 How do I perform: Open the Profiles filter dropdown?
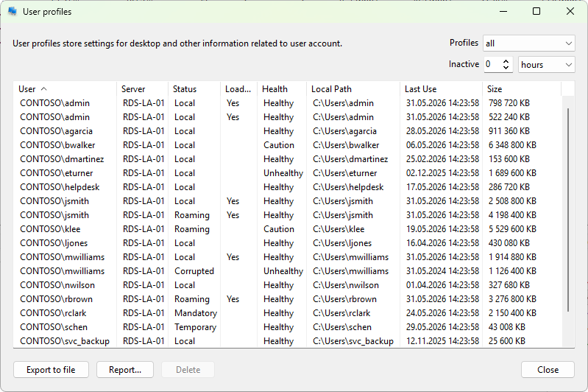[528, 43]
